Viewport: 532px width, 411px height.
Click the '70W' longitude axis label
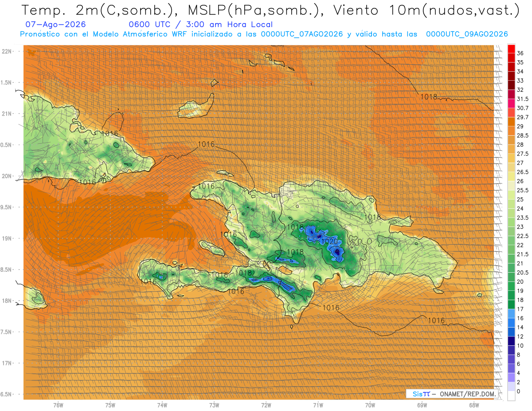370,405
